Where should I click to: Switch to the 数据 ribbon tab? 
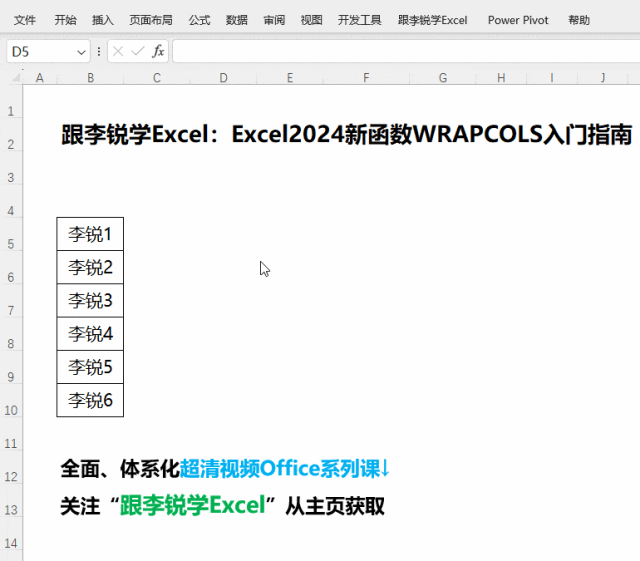237,20
